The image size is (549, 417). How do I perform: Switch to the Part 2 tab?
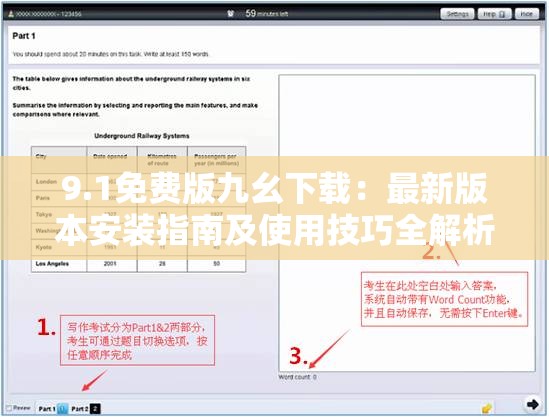coord(85,409)
